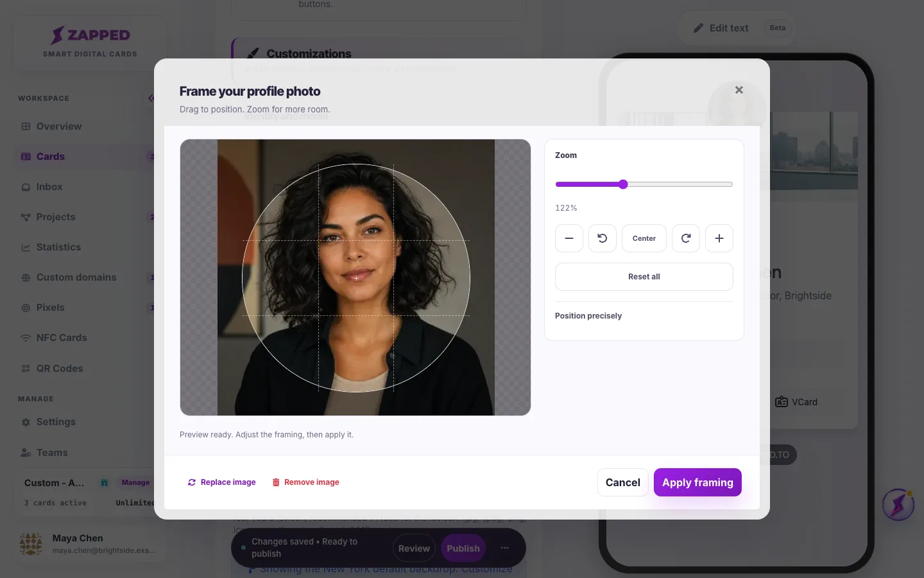Screen dimensions: 924x578
Task: Reset all framing adjustments
Action: [x=644, y=277]
